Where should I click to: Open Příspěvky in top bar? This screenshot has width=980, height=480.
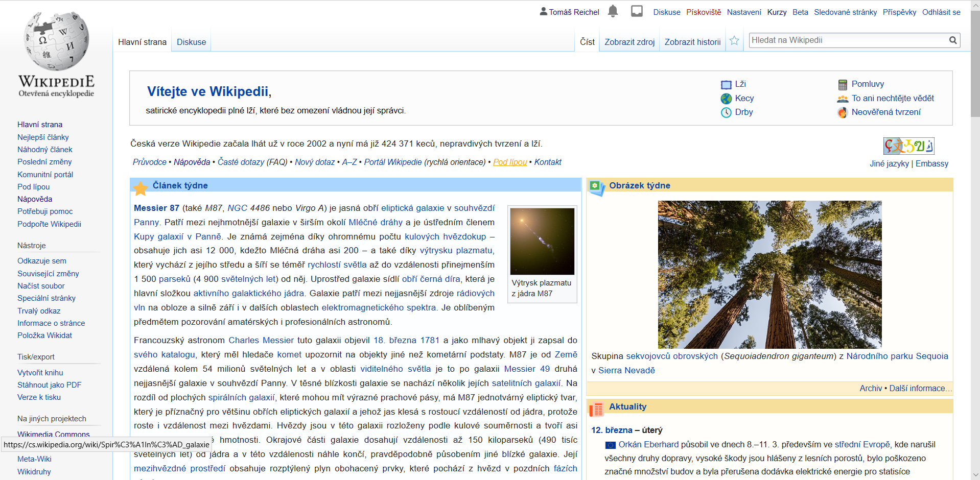point(899,12)
